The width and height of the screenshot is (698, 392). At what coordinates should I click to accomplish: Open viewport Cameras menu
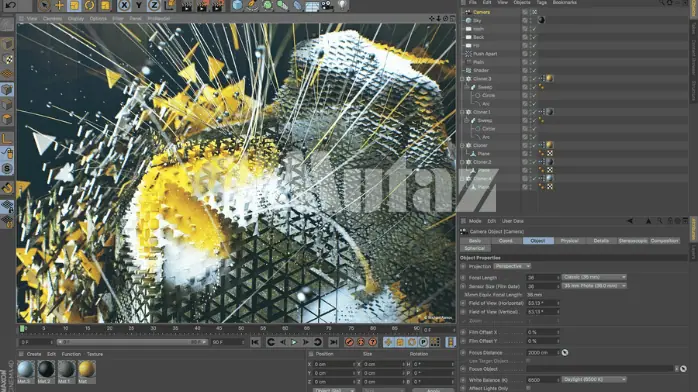pos(53,19)
